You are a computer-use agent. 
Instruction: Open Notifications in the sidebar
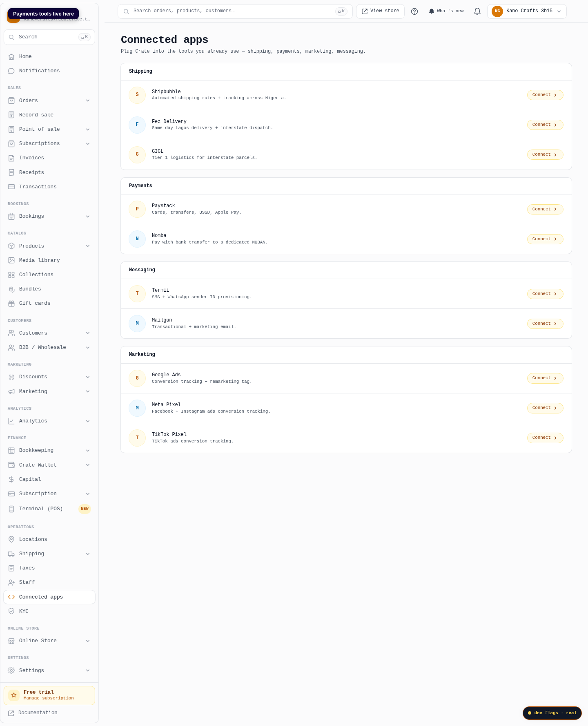click(x=49, y=71)
